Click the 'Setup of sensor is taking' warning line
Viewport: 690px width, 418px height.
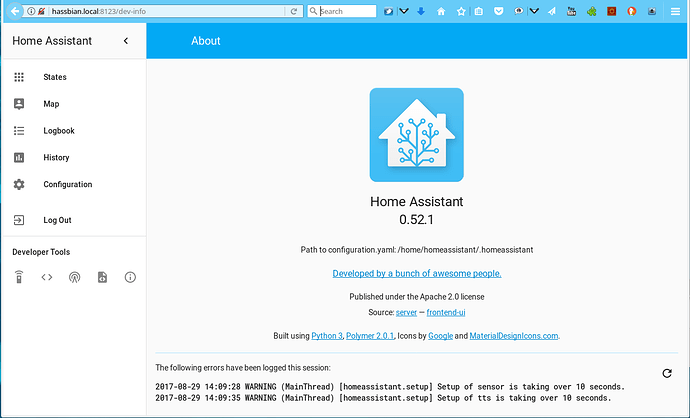click(390, 387)
